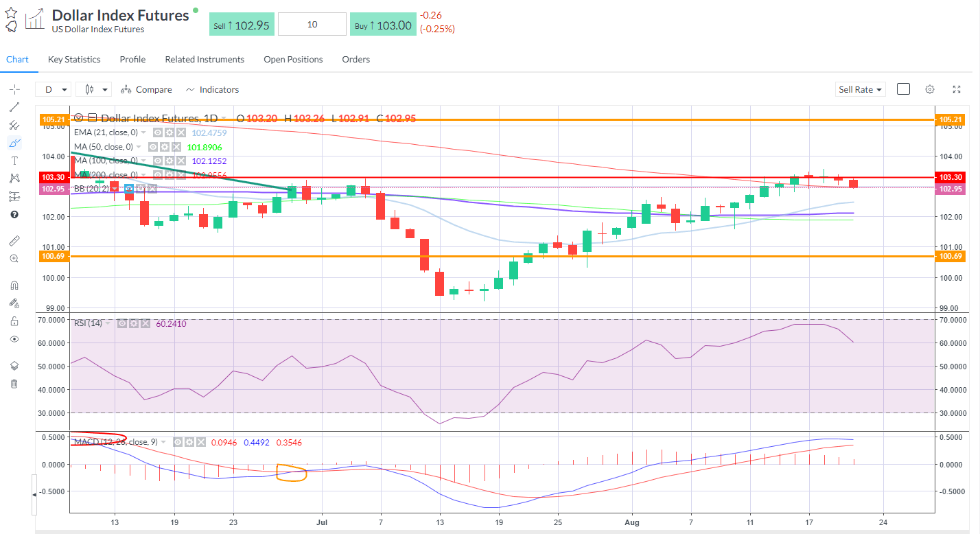Switch to the Open Positions tab
The width and height of the screenshot is (980, 534).
293,60
